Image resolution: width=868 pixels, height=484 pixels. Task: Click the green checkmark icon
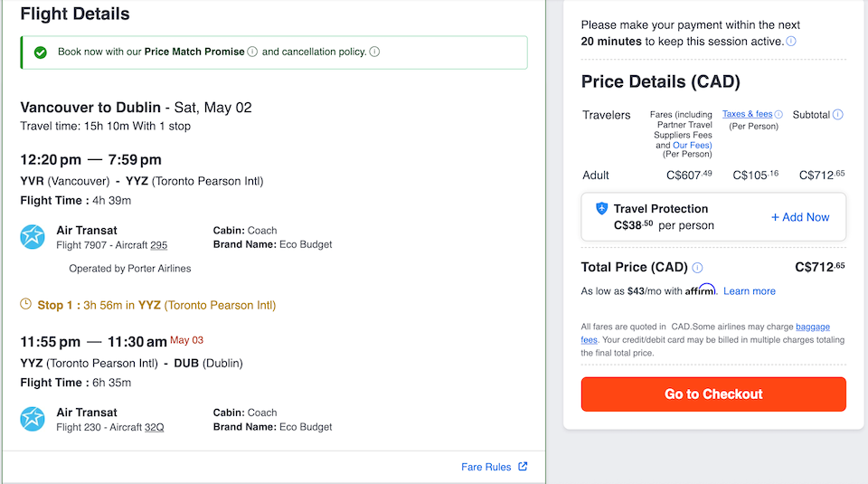(40, 52)
